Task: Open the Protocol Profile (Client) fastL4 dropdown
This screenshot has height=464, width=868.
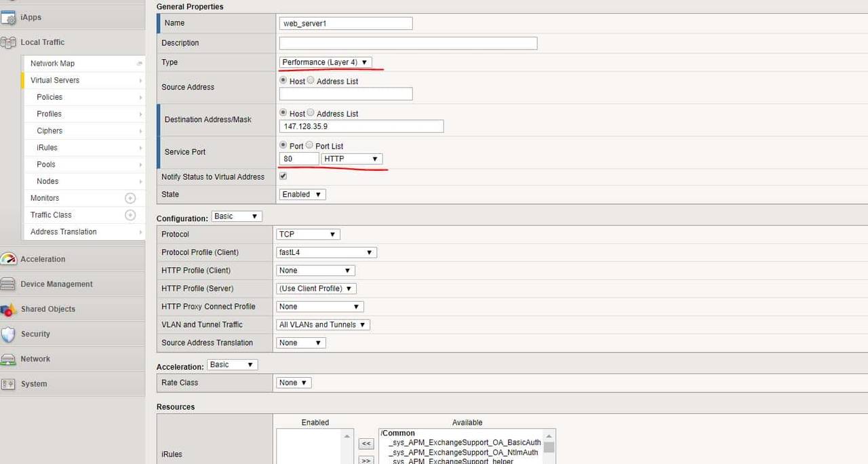Action: (x=326, y=252)
